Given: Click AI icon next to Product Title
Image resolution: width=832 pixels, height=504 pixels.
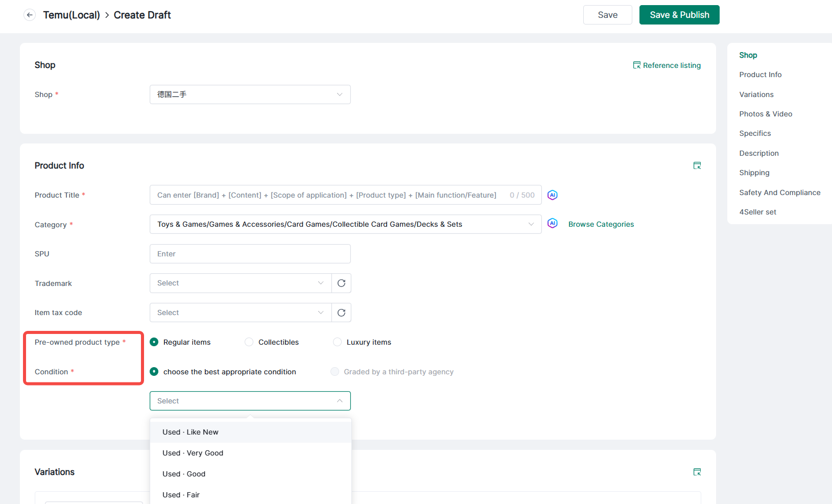Looking at the screenshot, I should 552,195.
